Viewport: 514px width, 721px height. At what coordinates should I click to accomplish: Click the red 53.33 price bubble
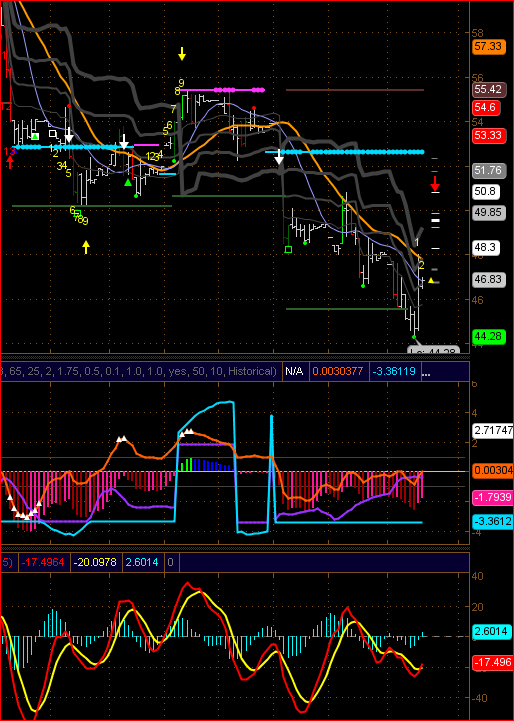click(x=488, y=136)
